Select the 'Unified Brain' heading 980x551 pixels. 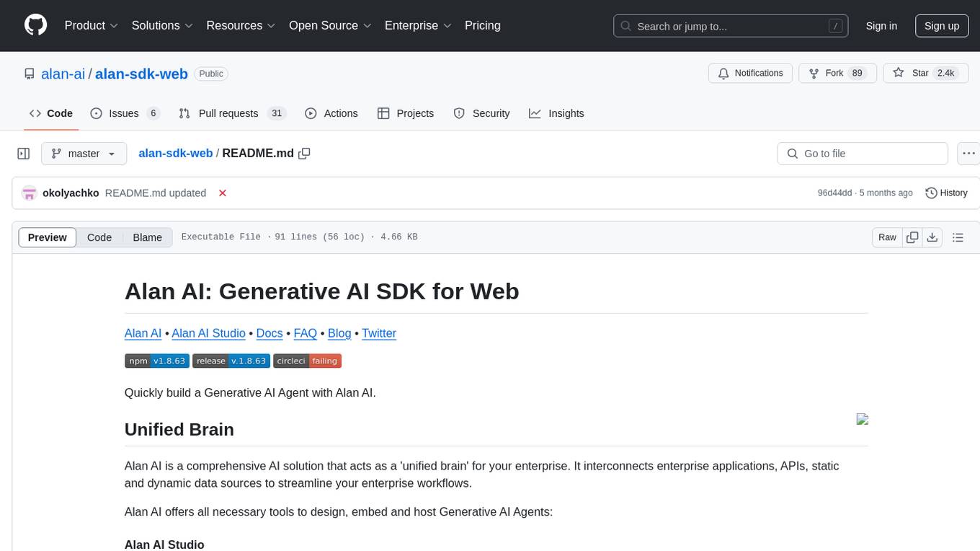click(x=179, y=430)
